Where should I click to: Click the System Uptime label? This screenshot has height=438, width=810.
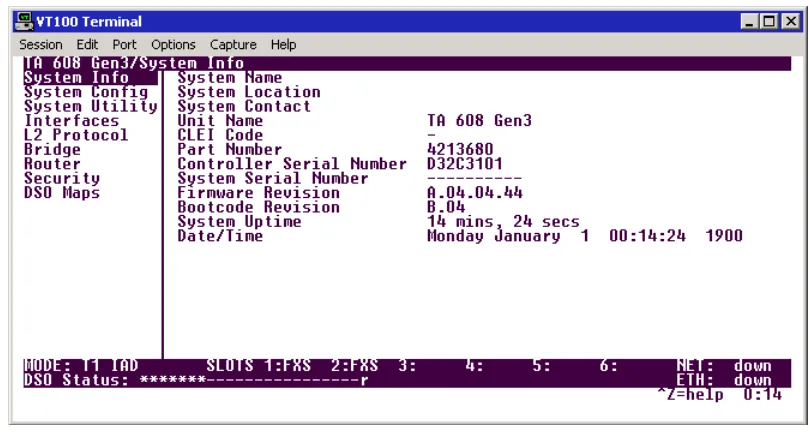(x=240, y=222)
